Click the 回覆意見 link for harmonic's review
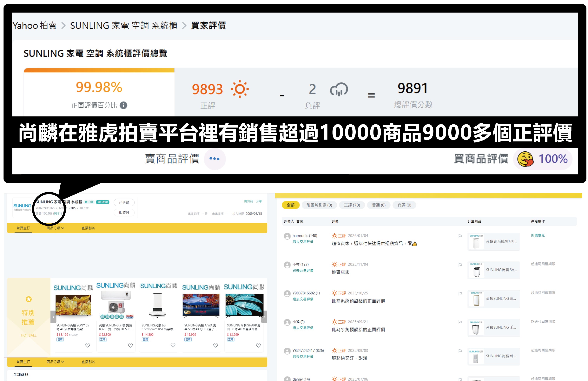 538,235
